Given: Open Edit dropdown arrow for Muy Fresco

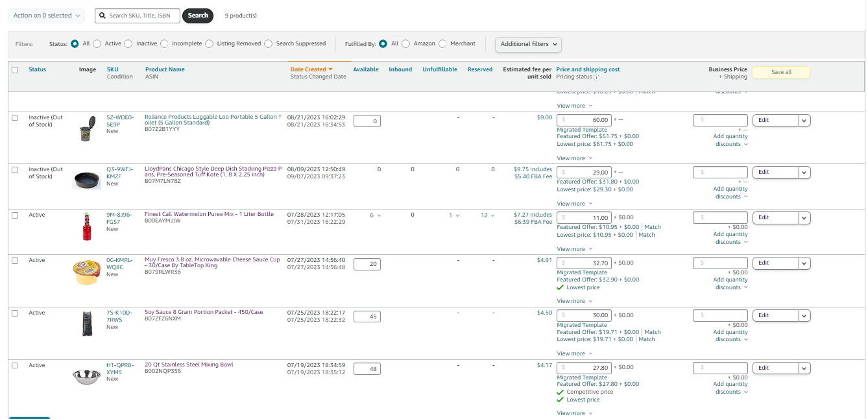Looking at the screenshot, I should coord(804,263).
